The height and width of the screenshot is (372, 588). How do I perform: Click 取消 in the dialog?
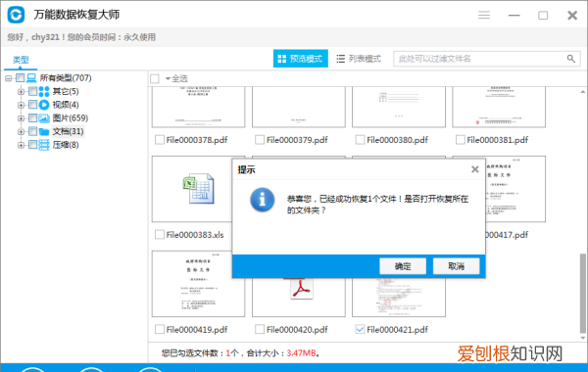click(457, 266)
